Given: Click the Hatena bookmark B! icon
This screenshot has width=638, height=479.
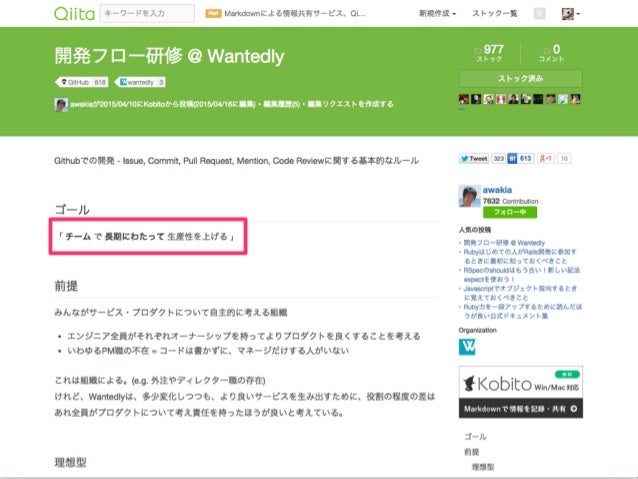Looking at the screenshot, I should coord(512,159).
